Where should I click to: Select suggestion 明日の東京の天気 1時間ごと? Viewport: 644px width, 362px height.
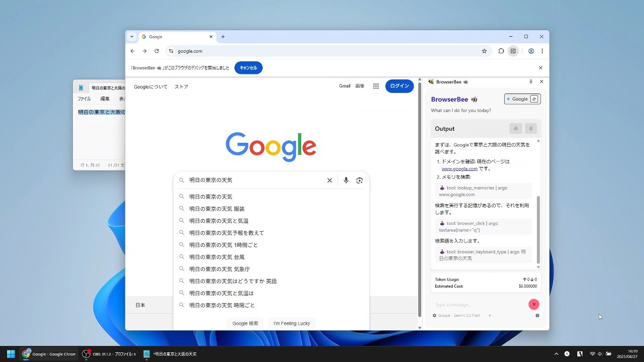(271, 245)
